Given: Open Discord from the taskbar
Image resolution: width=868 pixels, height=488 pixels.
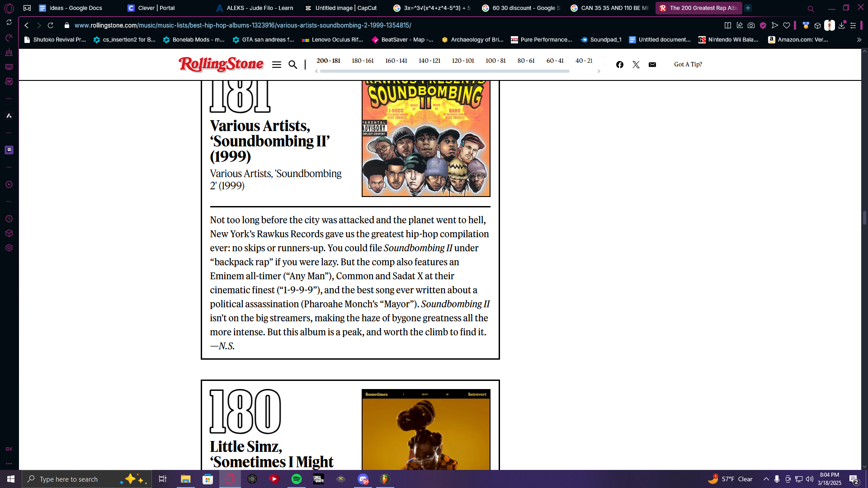Looking at the screenshot, I should [x=363, y=479].
